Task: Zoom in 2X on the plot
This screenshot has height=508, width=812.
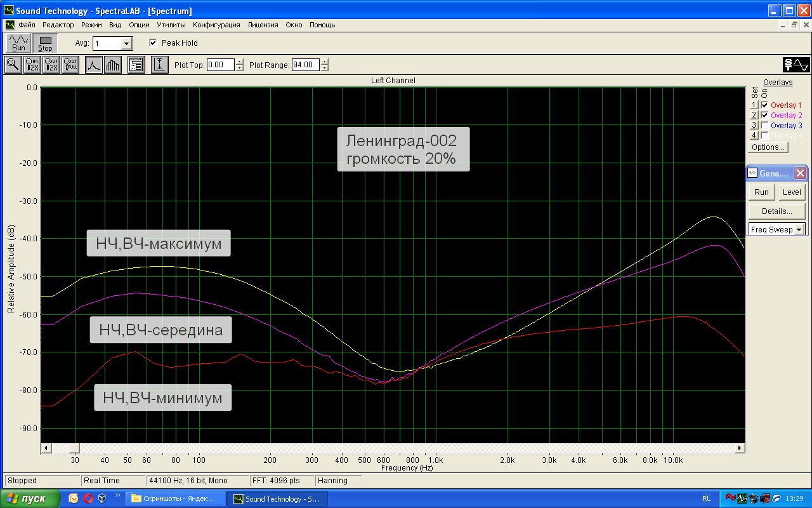Action: [32, 65]
